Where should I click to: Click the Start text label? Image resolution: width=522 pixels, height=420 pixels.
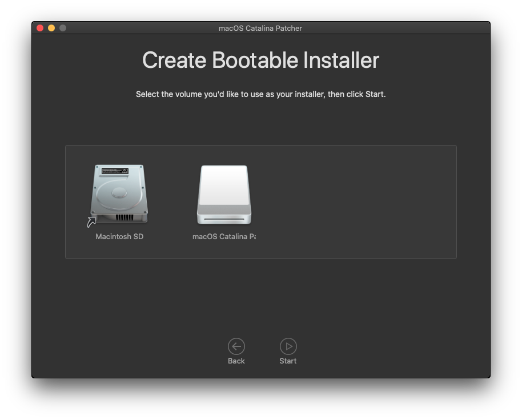(288, 361)
